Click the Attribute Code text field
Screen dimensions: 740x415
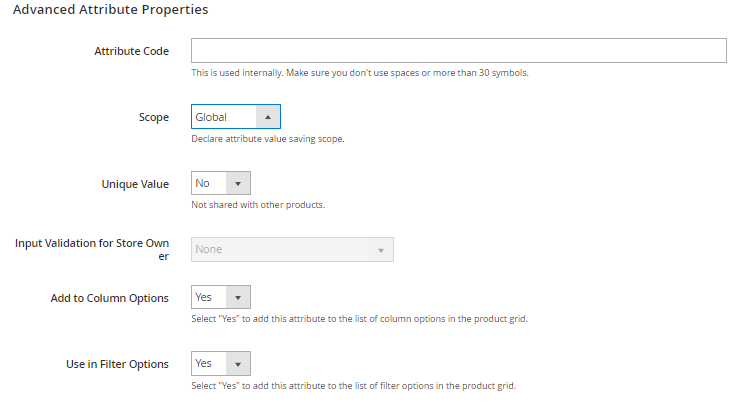coord(458,51)
